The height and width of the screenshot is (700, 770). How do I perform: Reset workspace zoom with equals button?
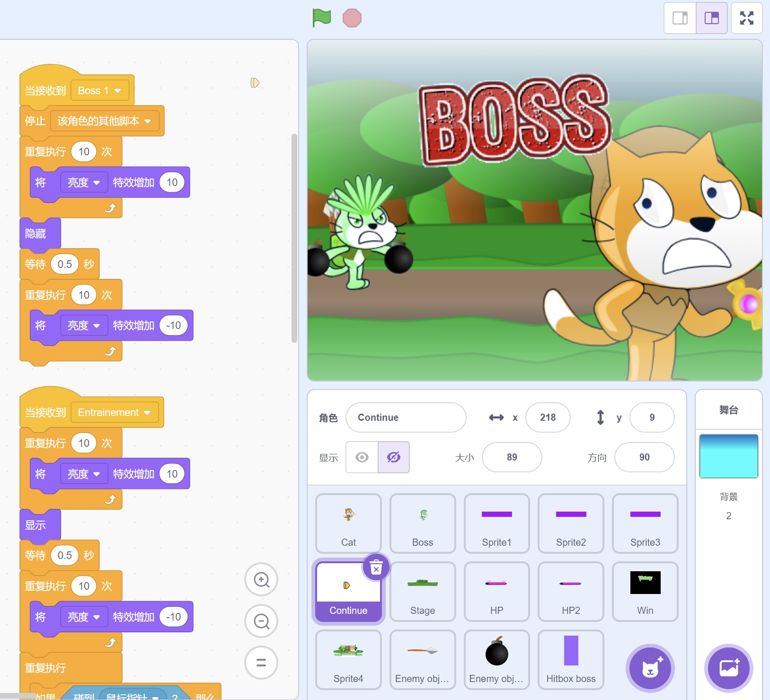261,663
